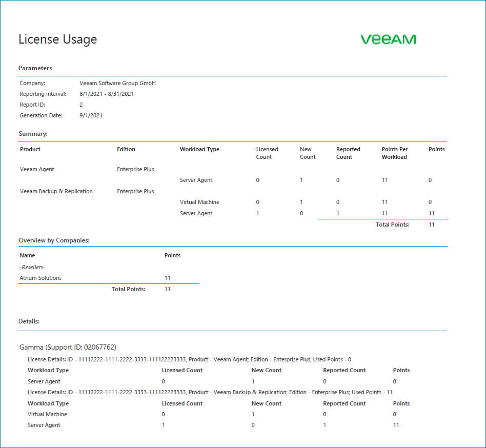The image size is (486, 448).
Task: Click the Company label
Action: coord(32,83)
